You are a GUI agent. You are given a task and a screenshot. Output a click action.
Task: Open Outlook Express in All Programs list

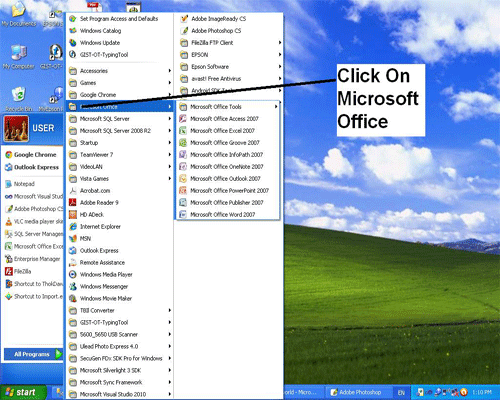[119, 250]
